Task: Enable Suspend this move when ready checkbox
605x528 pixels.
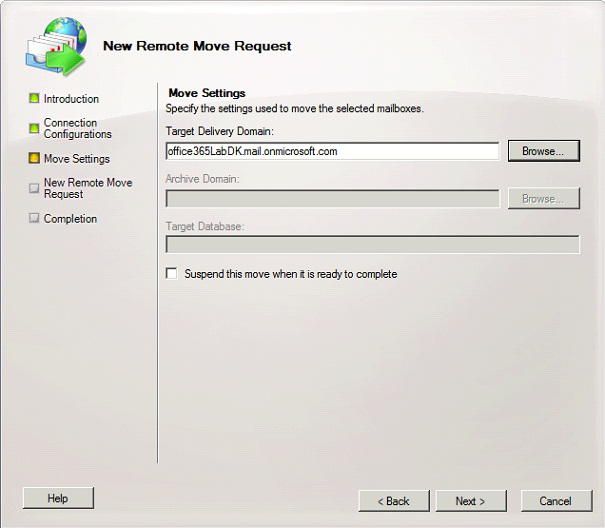Action: tap(172, 274)
